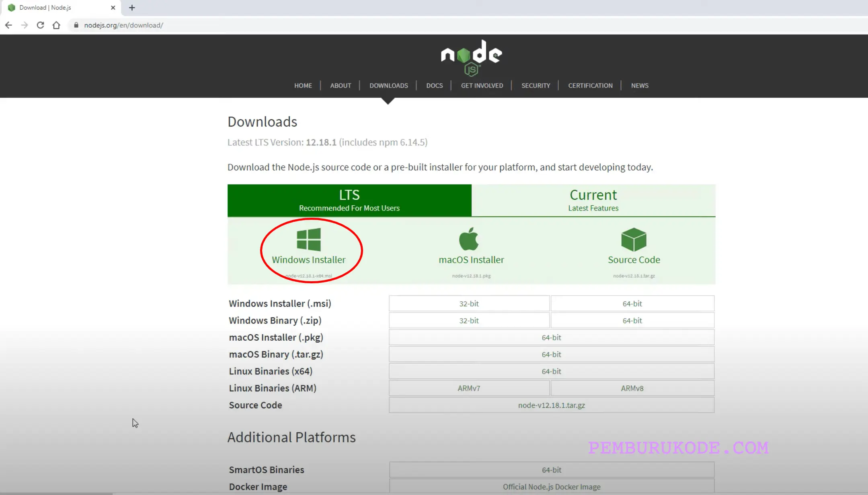Download Windows Installer (.msi) 64-bit
868x495 pixels.
(x=632, y=304)
